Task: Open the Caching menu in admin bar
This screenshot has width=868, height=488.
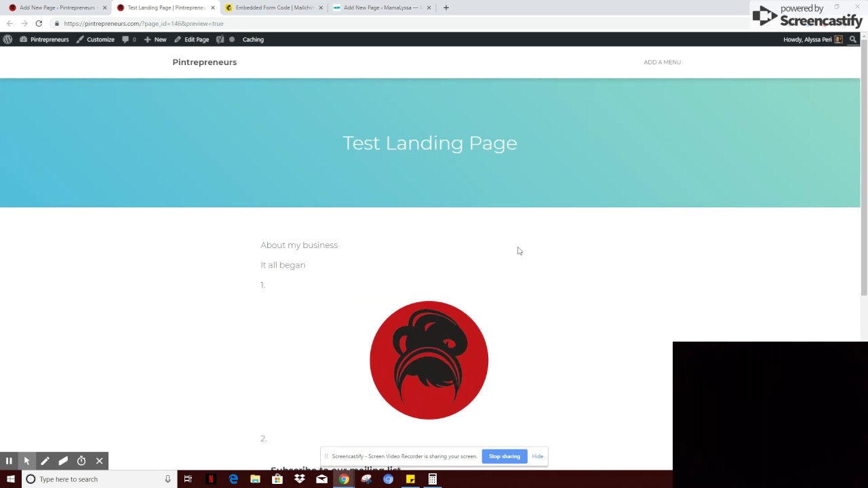Action: (253, 39)
